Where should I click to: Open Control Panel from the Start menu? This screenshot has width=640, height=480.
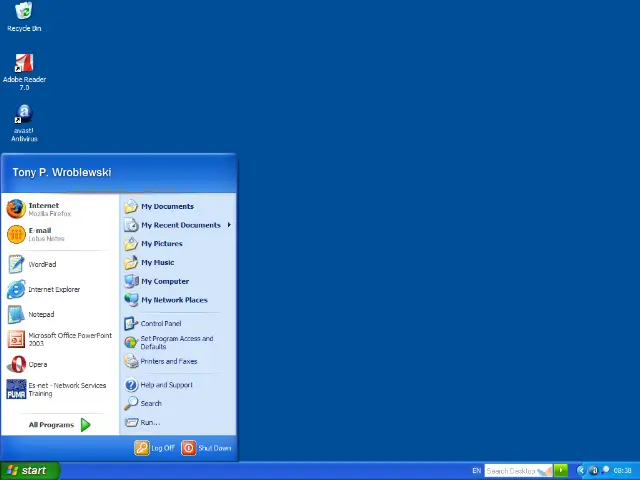click(x=160, y=324)
